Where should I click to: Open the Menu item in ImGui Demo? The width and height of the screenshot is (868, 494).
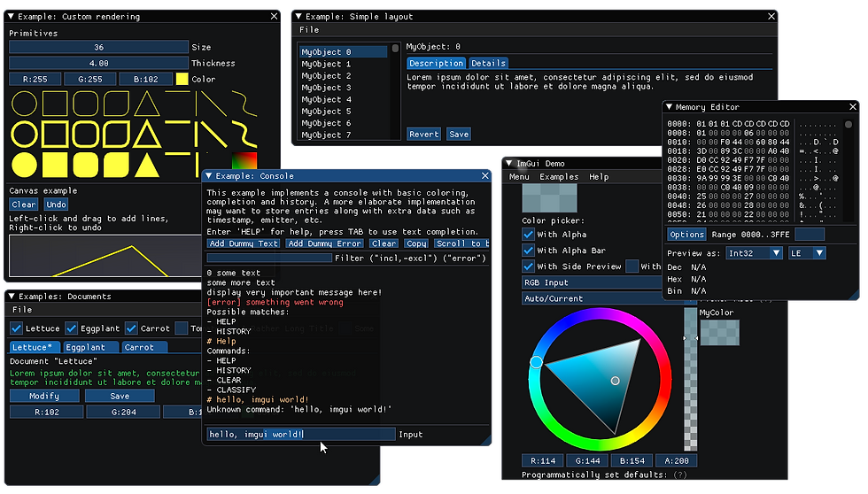pyautogui.click(x=519, y=177)
